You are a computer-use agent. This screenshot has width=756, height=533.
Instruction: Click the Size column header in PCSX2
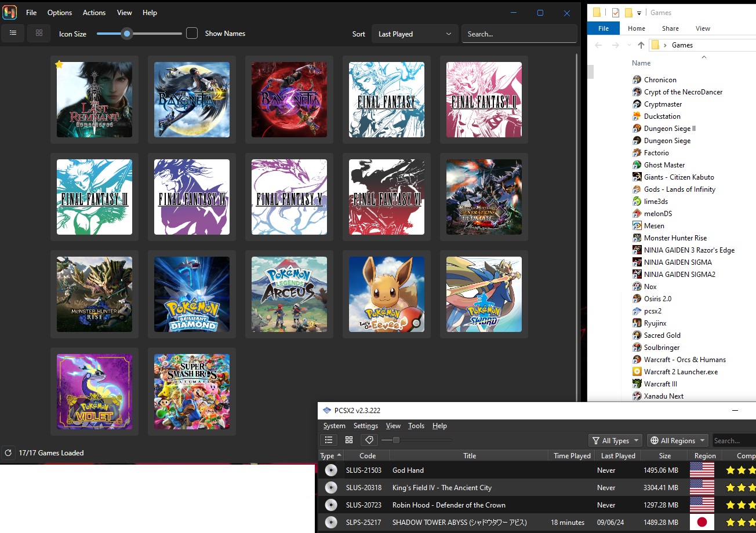665,456
